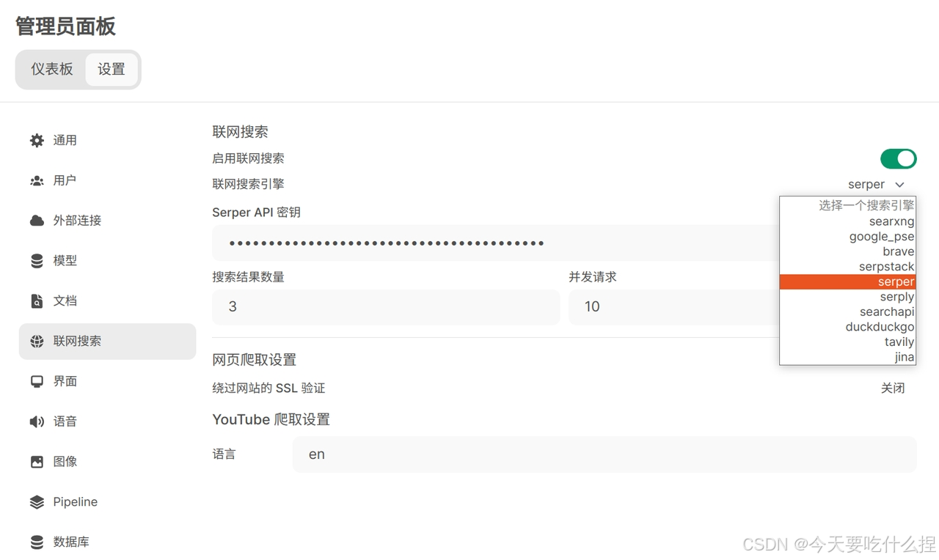Click the users icon beside 用户
Viewport: 939px width, 560px height.
(37, 180)
